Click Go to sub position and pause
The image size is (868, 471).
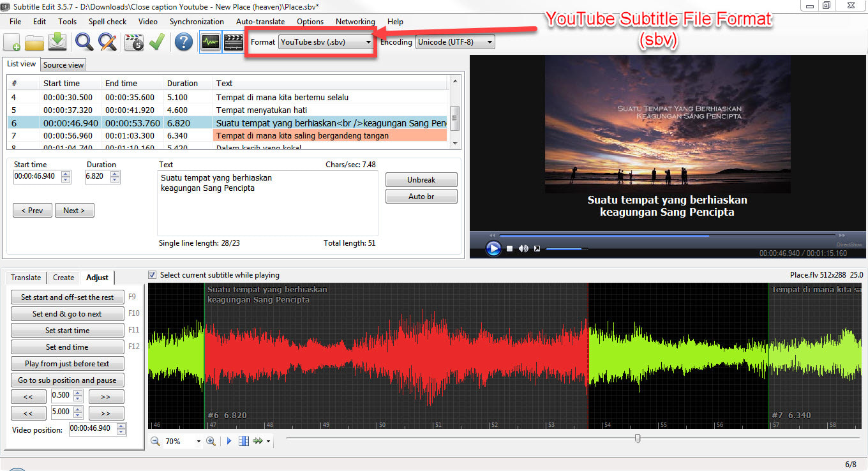pos(67,380)
